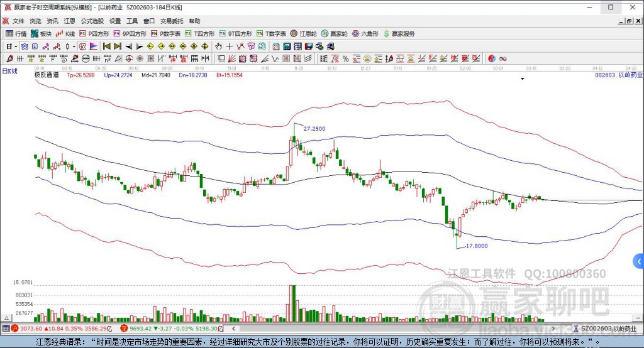
Task: Click the 3073.60 Shanghai index in status bar
Action: click(x=31, y=329)
